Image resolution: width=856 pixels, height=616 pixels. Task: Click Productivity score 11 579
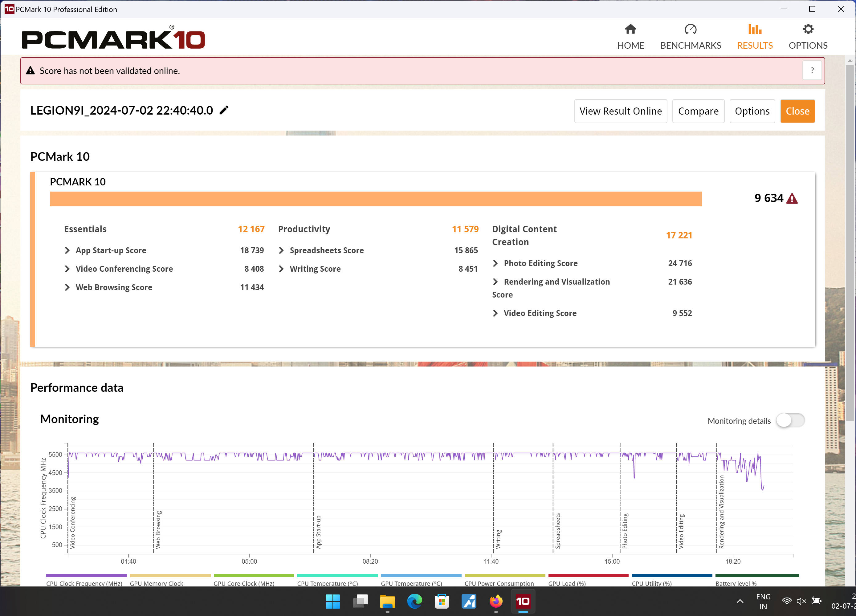click(465, 229)
